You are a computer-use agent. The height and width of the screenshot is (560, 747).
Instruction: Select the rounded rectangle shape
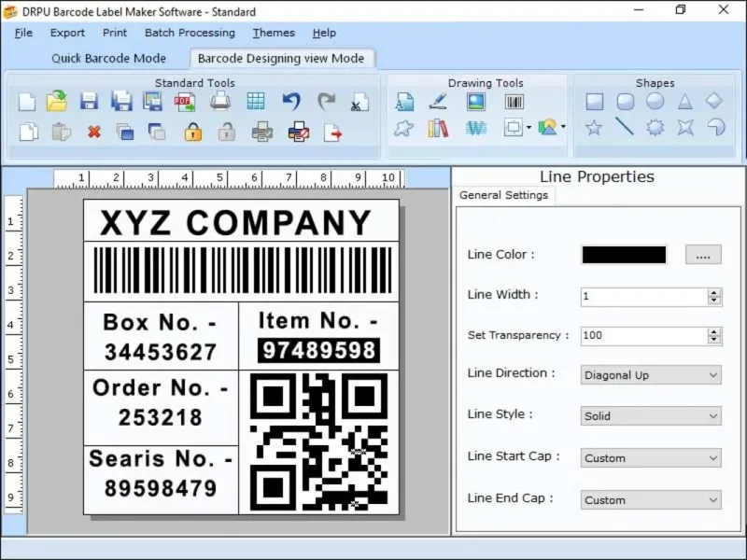(625, 102)
